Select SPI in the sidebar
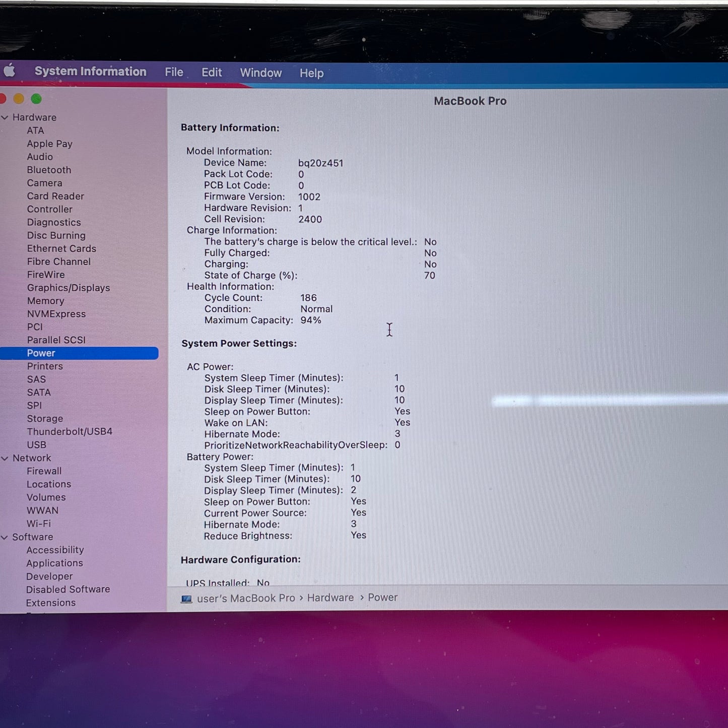 [x=34, y=406]
